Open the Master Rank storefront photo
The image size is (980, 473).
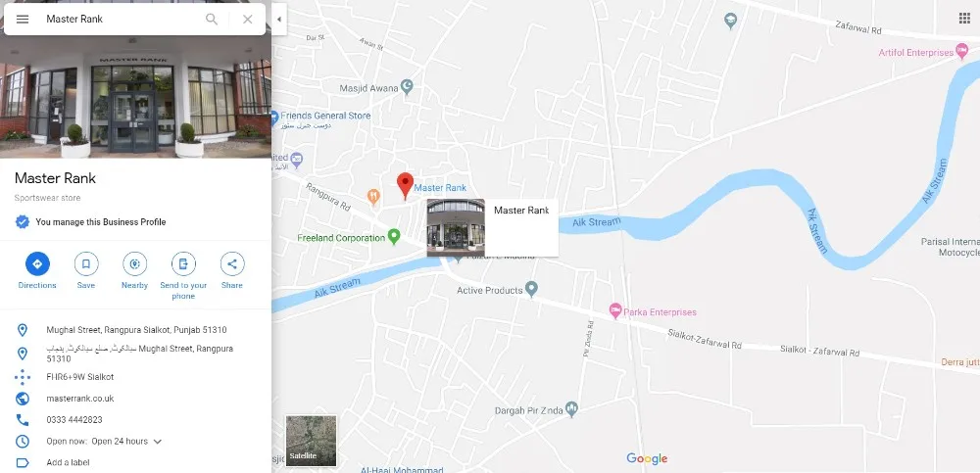click(x=135, y=97)
